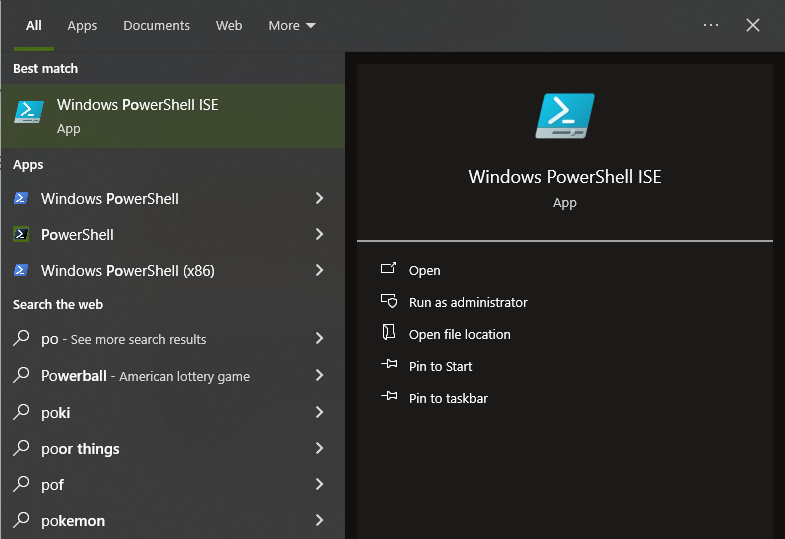Expand the pof suggestion chevron
Image resolution: width=785 pixels, height=539 pixels.
point(319,484)
